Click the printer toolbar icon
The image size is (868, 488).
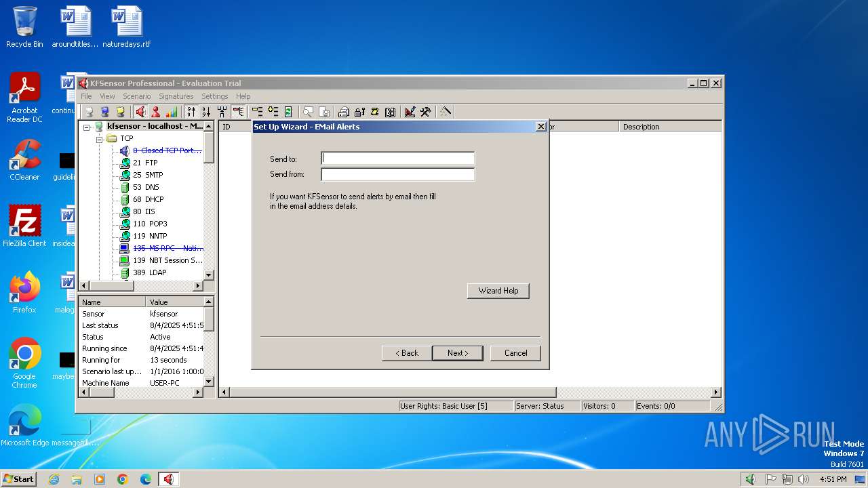pos(344,112)
